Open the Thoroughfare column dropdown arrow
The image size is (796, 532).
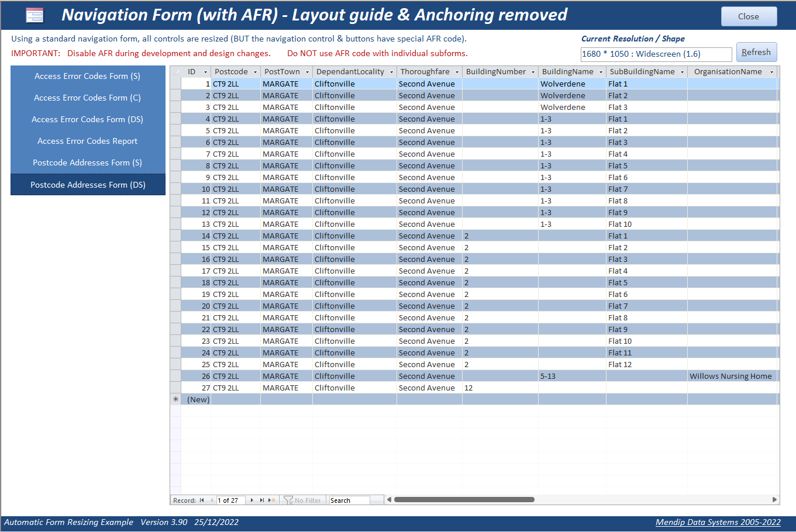click(x=457, y=72)
